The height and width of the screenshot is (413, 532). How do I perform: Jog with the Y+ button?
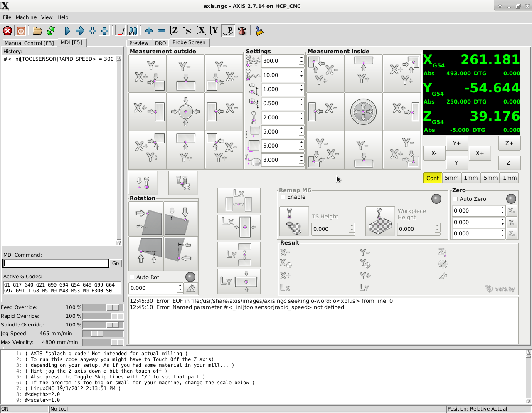[457, 143]
